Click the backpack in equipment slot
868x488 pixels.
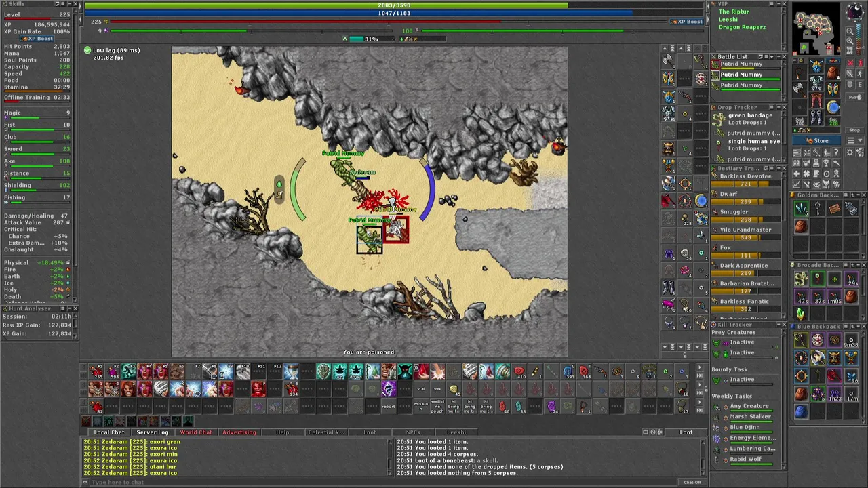click(x=833, y=72)
